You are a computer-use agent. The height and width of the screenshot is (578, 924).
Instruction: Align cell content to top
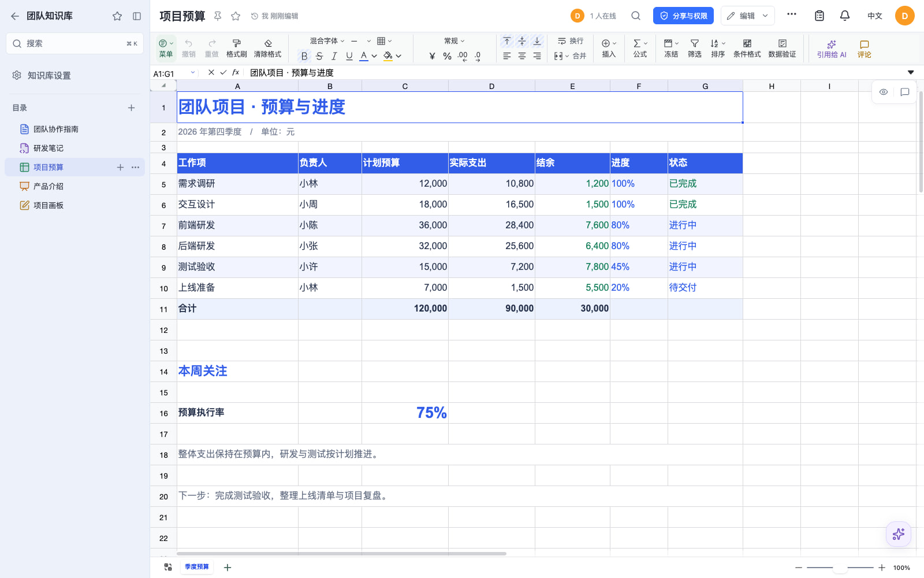506,41
